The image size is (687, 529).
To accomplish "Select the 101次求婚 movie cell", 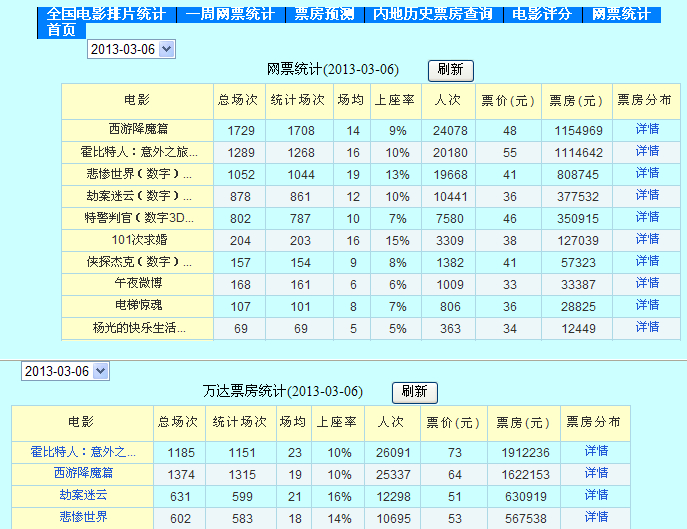I will click(x=139, y=240).
